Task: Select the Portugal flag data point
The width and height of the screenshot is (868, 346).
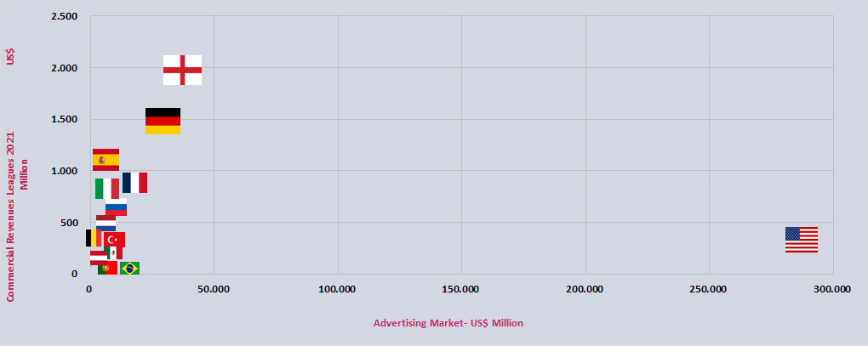Action: tap(107, 268)
